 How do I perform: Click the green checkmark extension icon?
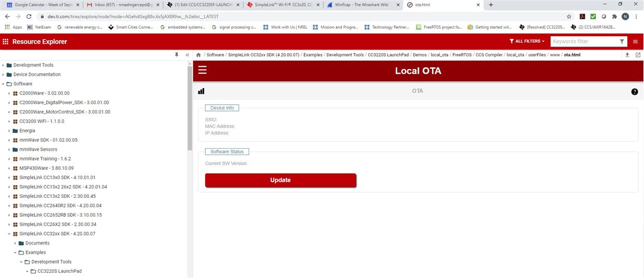[593, 16]
